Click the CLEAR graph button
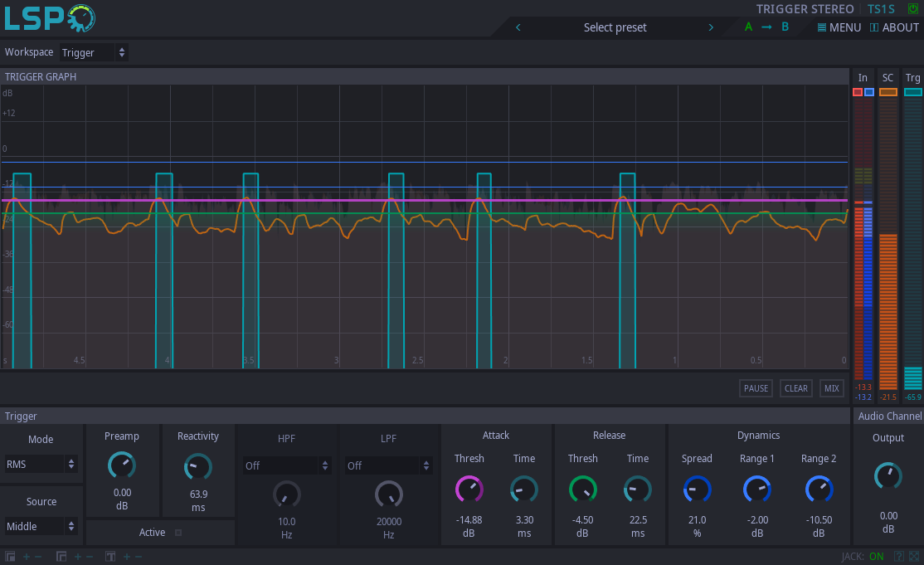924x565 pixels. tap(796, 388)
